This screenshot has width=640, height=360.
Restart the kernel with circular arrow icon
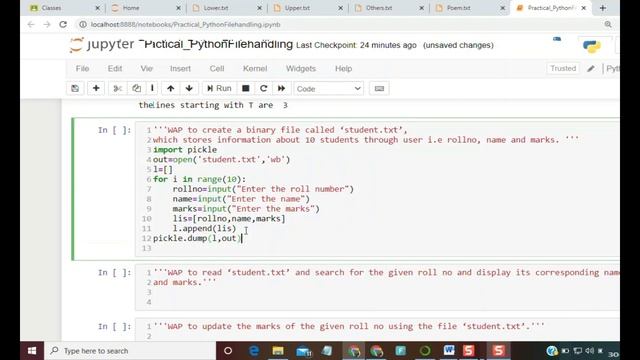click(x=264, y=89)
